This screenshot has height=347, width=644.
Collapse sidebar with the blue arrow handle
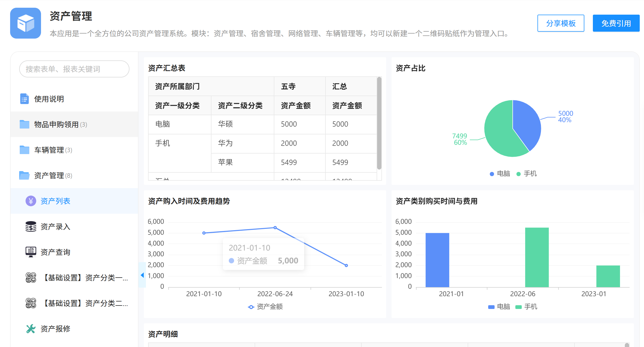tap(142, 275)
